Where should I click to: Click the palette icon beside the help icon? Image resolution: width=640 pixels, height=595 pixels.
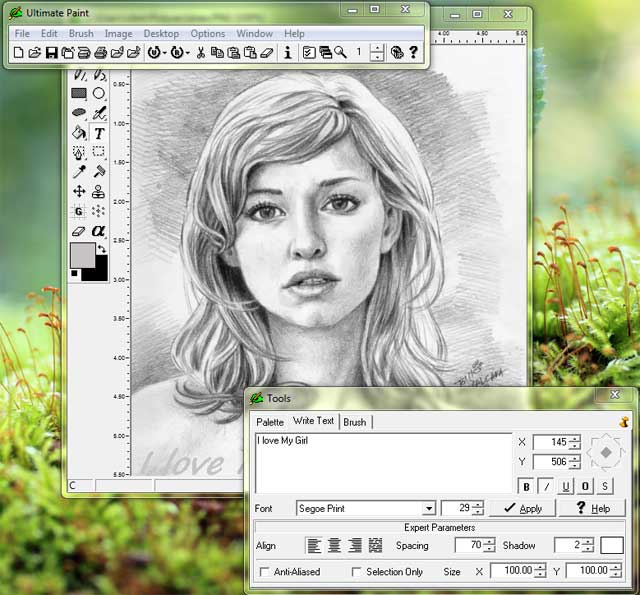point(397,52)
